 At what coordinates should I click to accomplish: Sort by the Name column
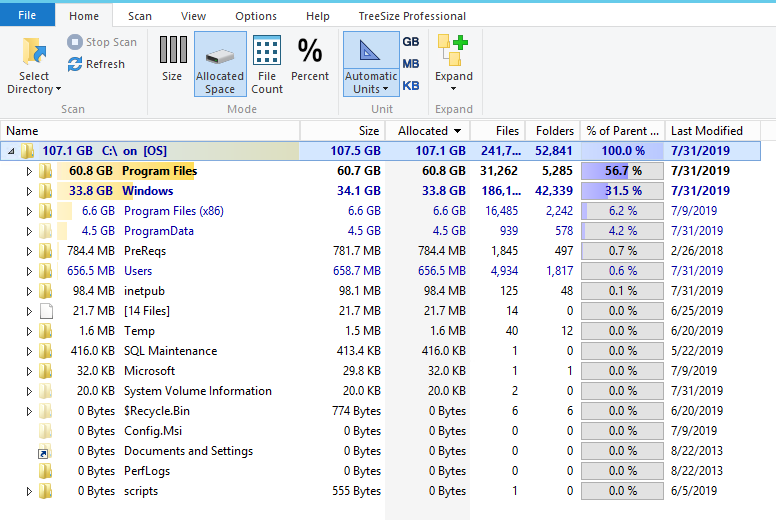point(150,131)
